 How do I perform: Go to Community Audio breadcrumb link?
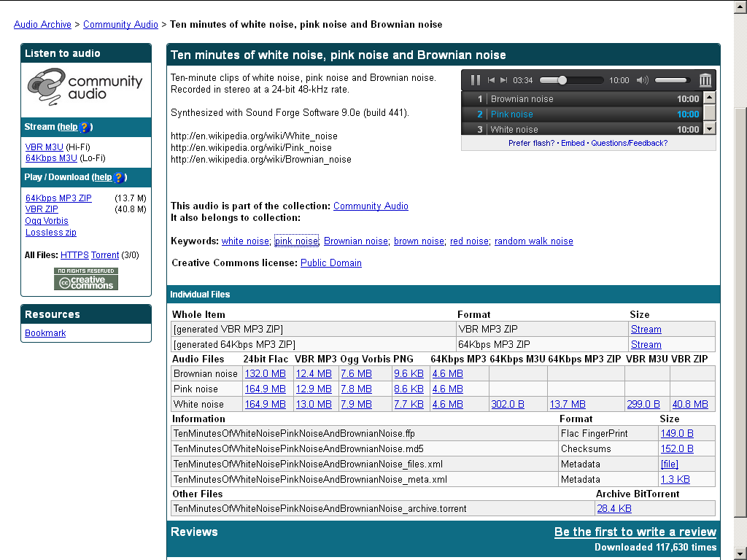point(120,24)
